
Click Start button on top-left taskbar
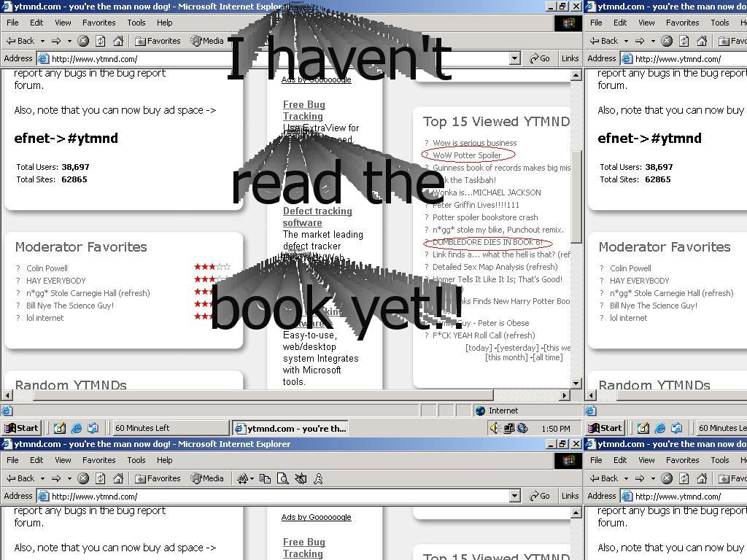[21, 428]
